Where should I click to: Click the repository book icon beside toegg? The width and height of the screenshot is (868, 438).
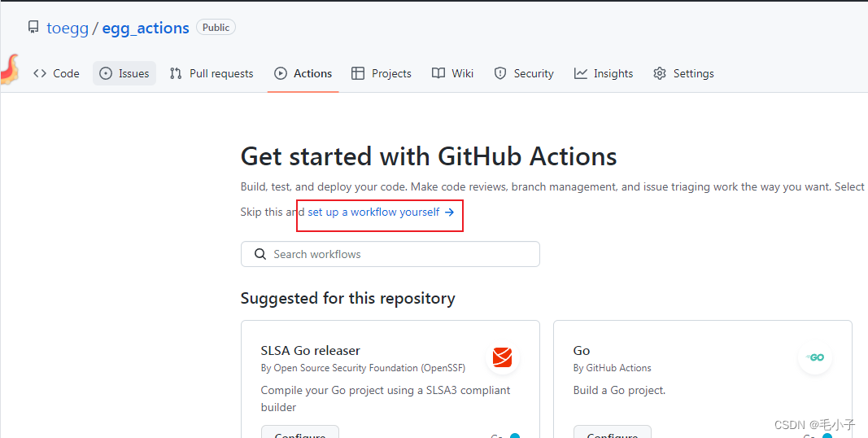[x=33, y=28]
